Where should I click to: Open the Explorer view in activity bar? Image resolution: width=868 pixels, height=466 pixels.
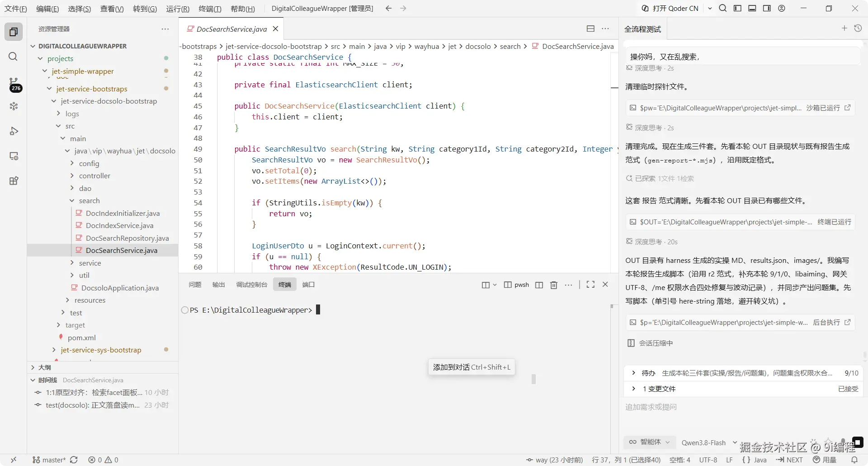tap(14, 32)
